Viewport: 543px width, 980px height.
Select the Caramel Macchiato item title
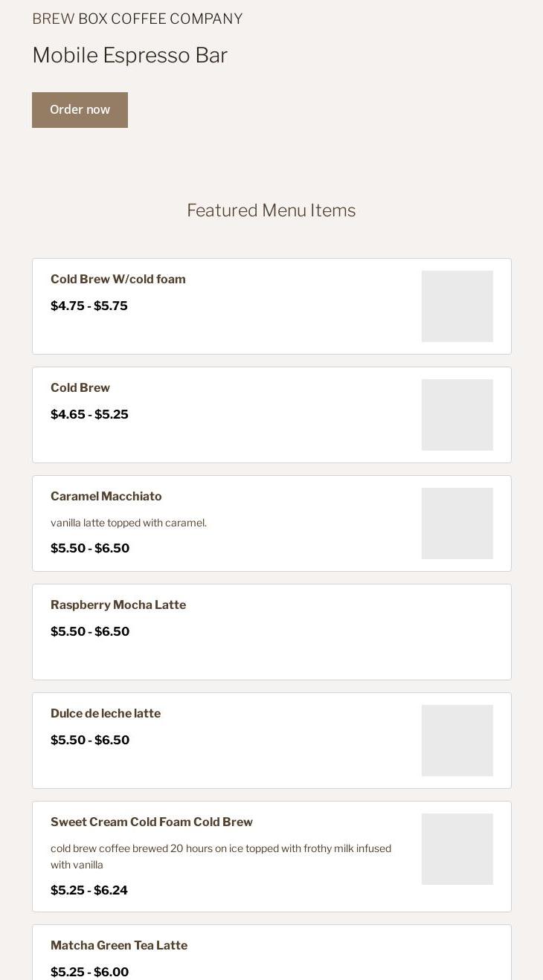pos(106,497)
